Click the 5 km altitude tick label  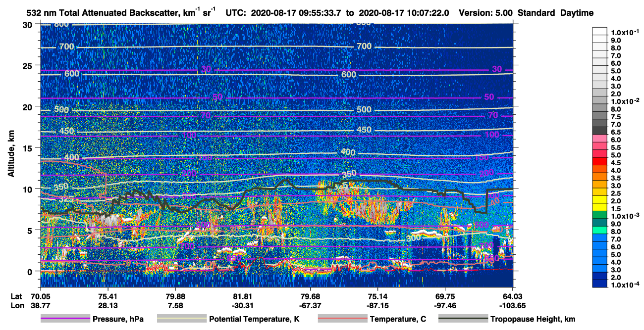point(30,230)
